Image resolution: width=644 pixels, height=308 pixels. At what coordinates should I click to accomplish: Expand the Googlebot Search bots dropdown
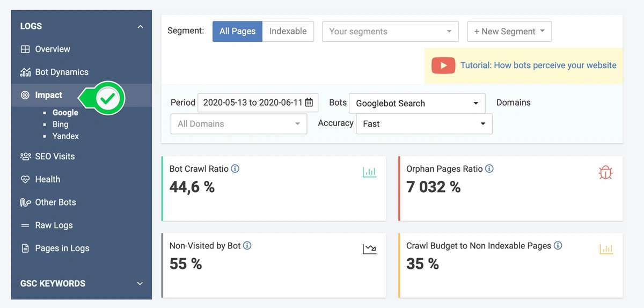click(417, 103)
